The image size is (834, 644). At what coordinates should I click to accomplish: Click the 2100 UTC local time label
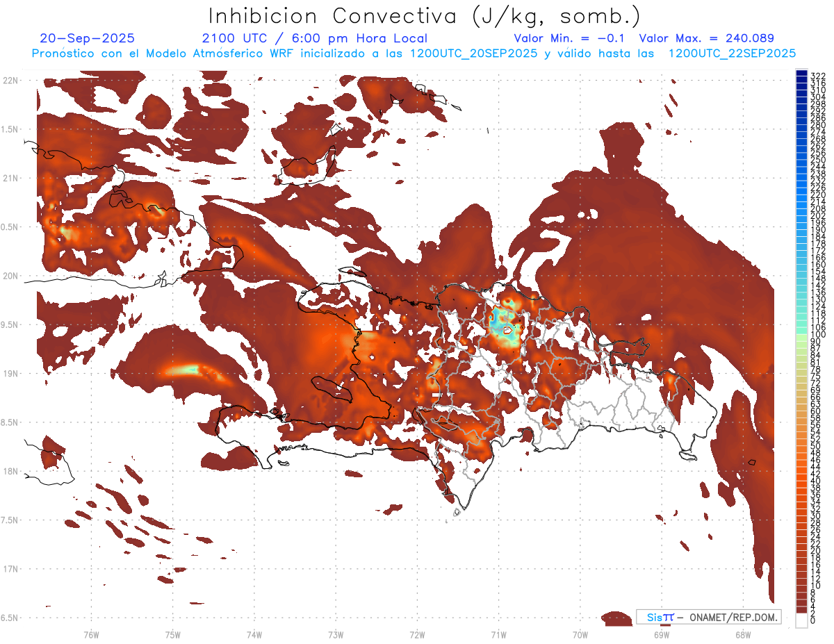(314, 38)
